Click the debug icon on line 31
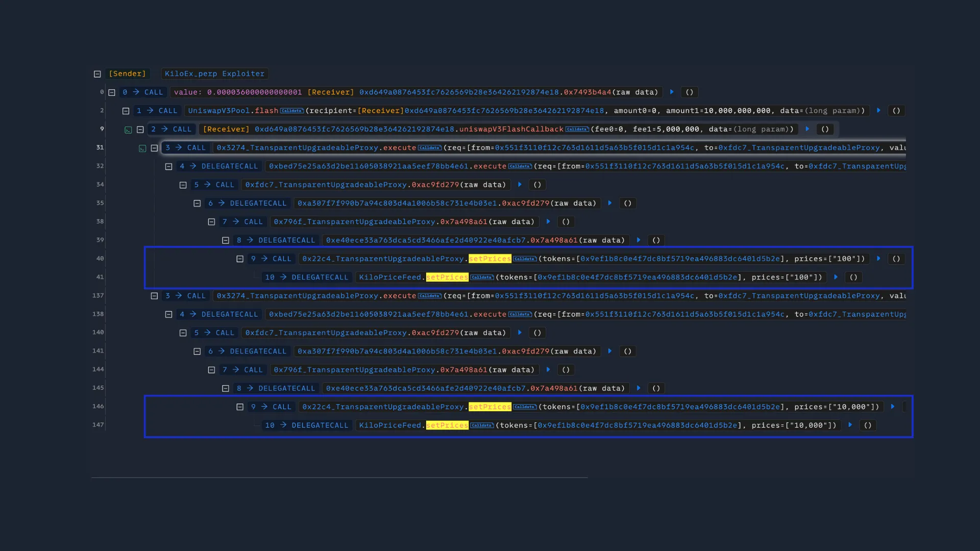Screen dimensions: 980x551 [142, 148]
